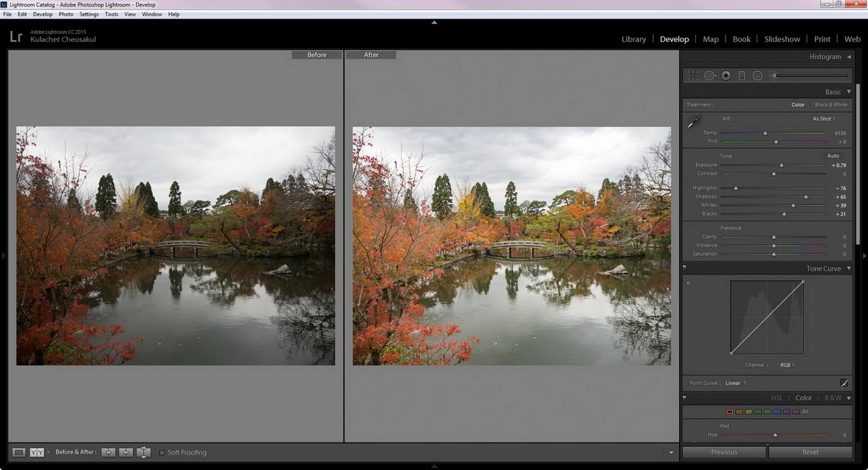Open before/after view options arrow
Viewport: 868px width, 470px height.
click(x=49, y=453)
